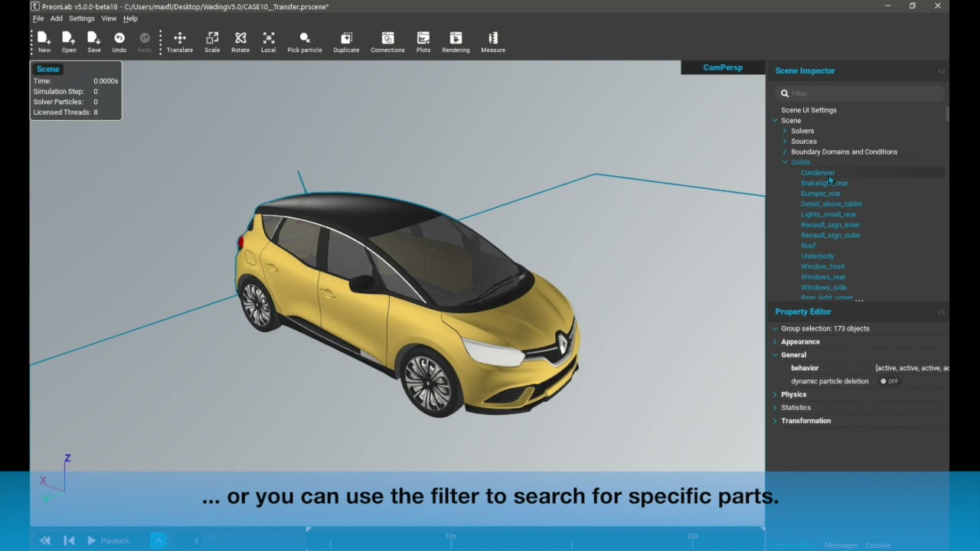The image size is (980, 551).
Task: Rewind the timeline playback
Action: [45, 541]
